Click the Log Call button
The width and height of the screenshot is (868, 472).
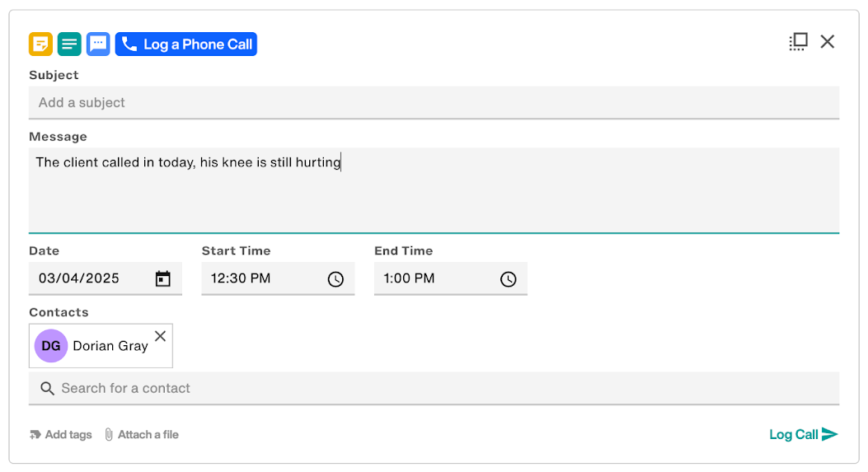pyautogui.click(x=803, y=434)
